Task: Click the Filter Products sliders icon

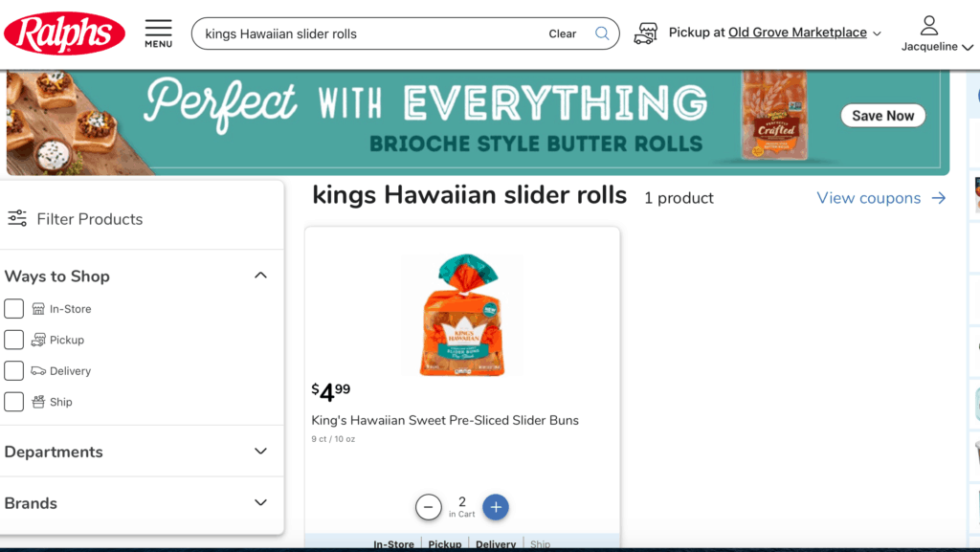Action: (17, 218)
